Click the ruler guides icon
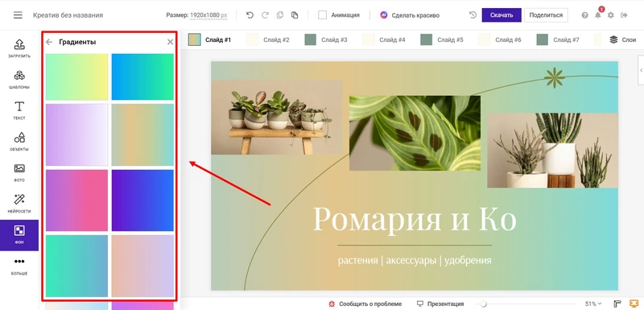 (617, 304)
